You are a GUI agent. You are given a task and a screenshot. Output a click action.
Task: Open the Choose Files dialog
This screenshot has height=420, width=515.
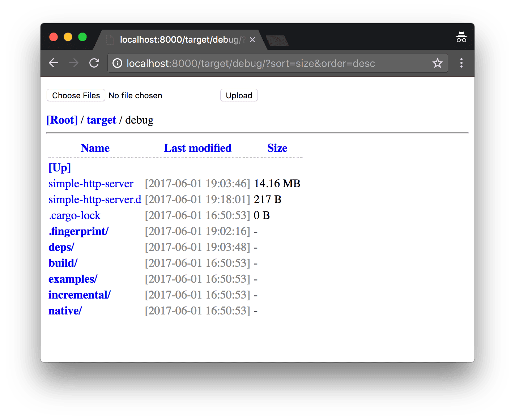(x=76, y=95)
